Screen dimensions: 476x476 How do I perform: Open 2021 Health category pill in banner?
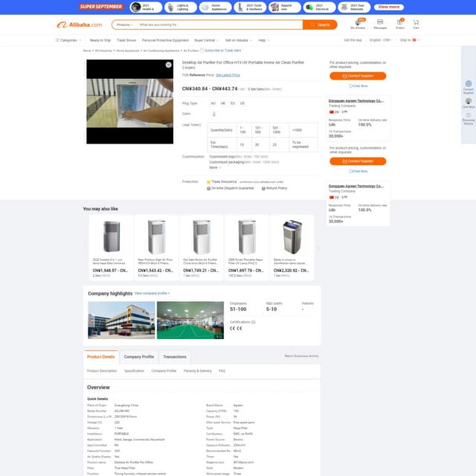(146, 7)
